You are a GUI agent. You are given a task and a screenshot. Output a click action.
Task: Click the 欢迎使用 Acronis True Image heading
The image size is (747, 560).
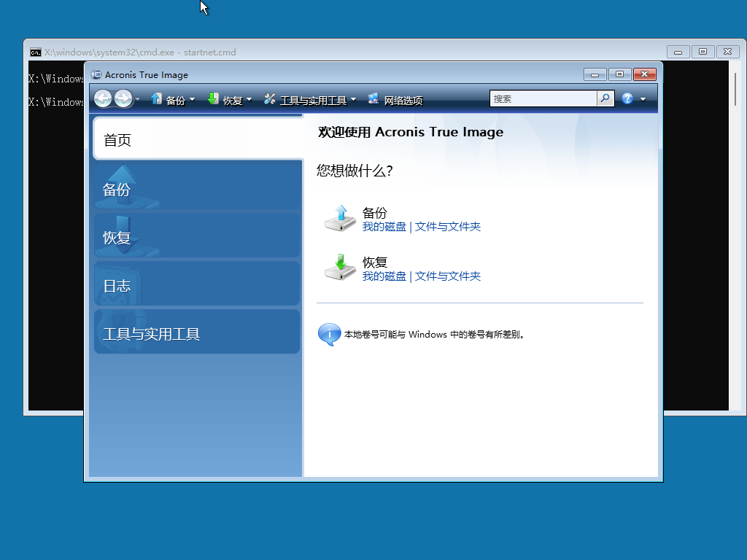[x=411, y=132]
